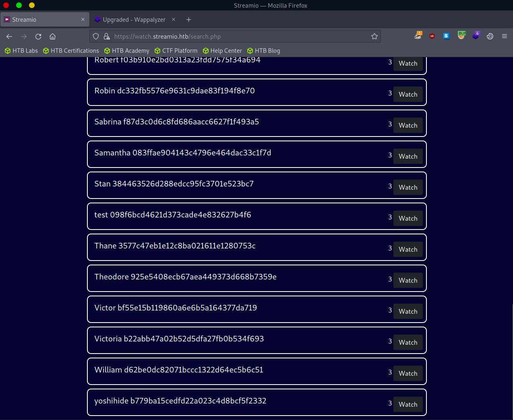Image resolution: width=513 pixels, height=420 pixels.
Task: Open the HTB Academy bookmark
Action: pos(126,51)
